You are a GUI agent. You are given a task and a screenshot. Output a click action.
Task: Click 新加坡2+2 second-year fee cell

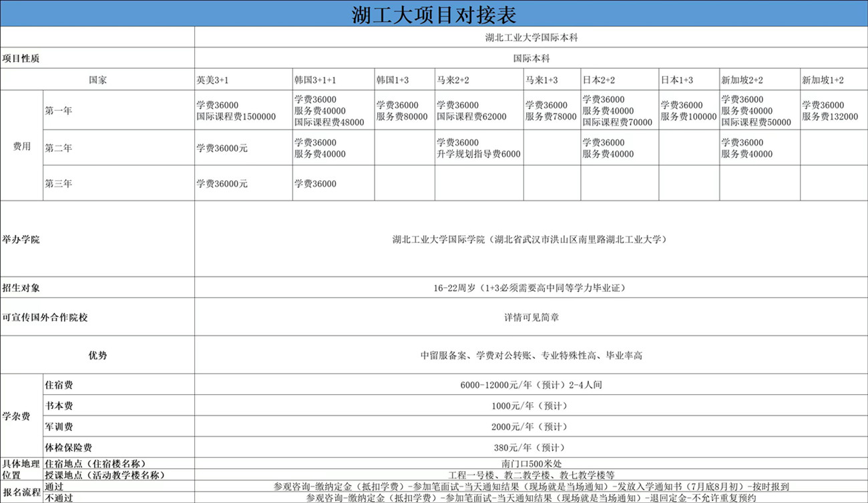click(x=760, y=148)
